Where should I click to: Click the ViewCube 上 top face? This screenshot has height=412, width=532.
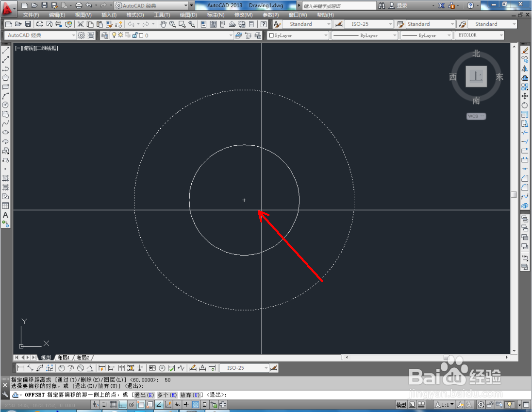(476, 76)
